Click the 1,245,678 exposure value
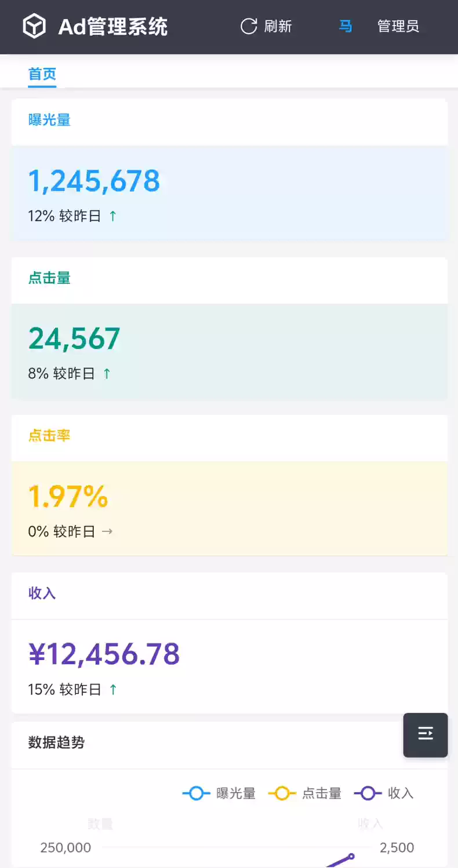Image resolution: width=458 pixels, height=868 pixels. click(x=94, y=181)
